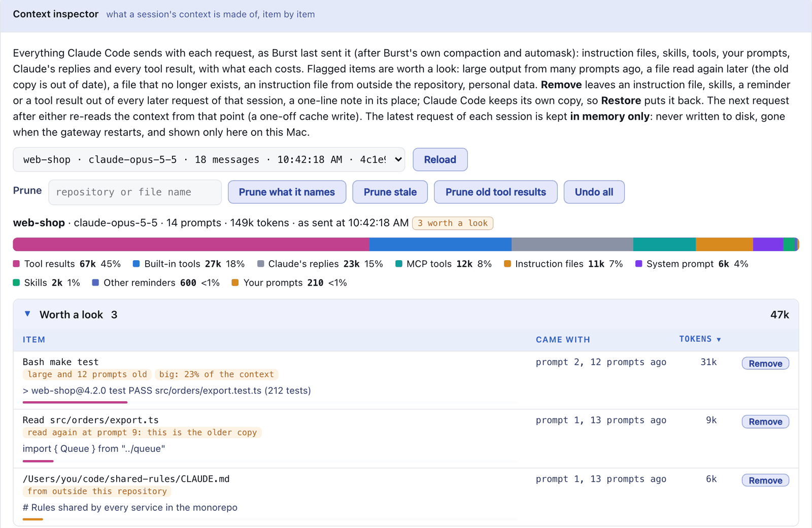Remove the shared-rules CLAUDE.md item

765,481
